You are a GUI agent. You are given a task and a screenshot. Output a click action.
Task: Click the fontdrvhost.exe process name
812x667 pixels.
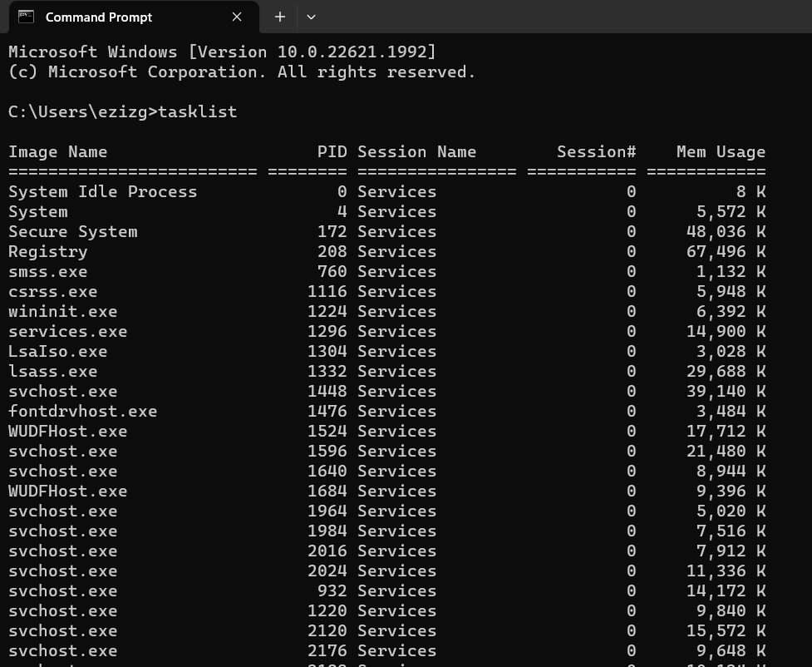tap(83, 411)
